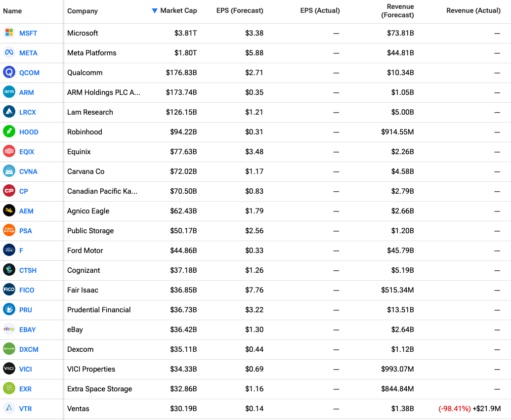Toggle the Market Cap sort arrow
511x420 pixels.
155,11
